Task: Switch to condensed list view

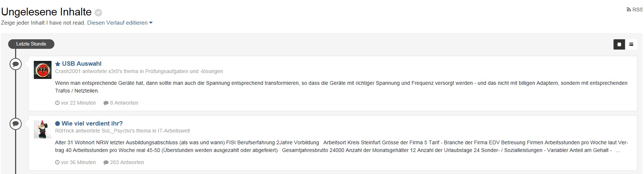Action: pos(631,44)
